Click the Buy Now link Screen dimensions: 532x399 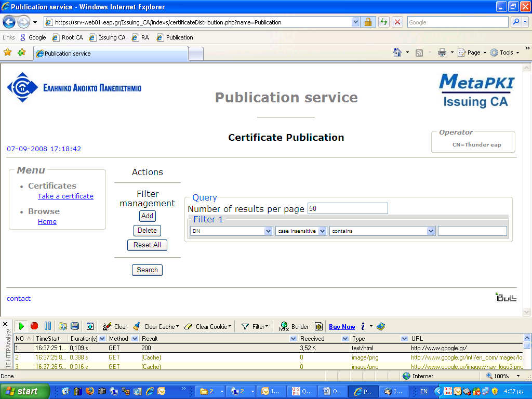342,326
